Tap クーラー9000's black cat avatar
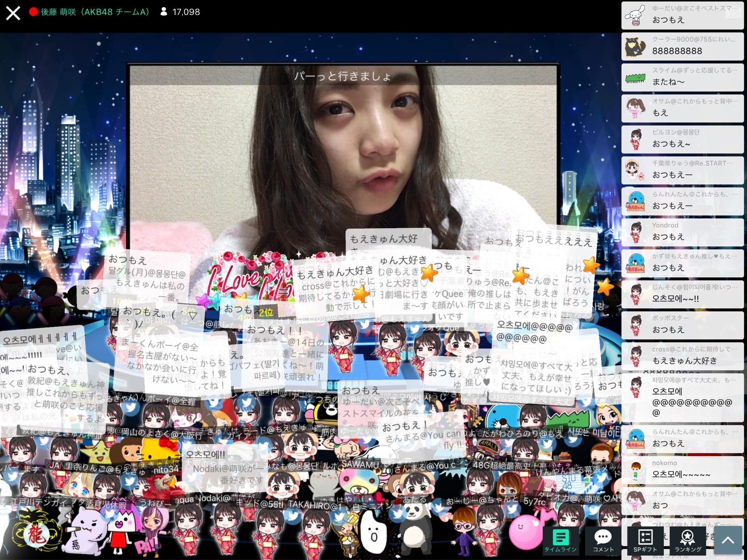Viewport: 747px width, 560px height. click(x=636, y=47)
